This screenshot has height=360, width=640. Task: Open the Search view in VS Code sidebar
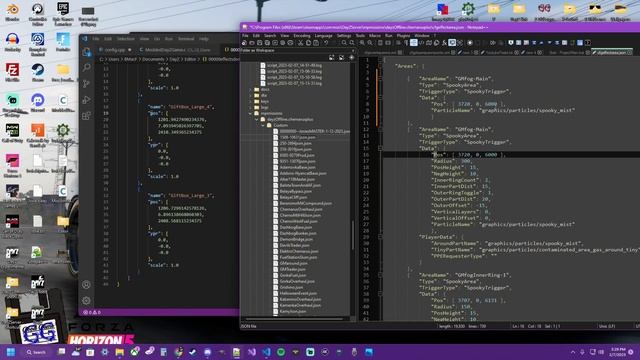tap(87, 67)
